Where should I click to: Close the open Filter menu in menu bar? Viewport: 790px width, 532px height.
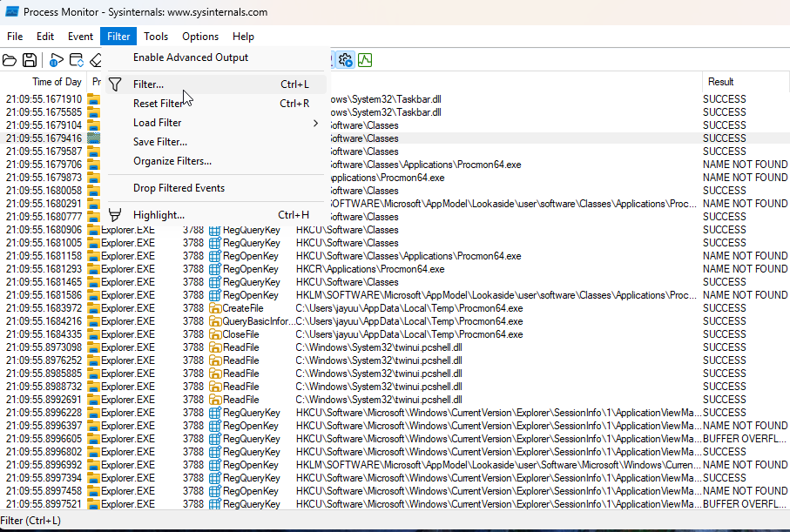pyautogui.click(x=118, y=37)
